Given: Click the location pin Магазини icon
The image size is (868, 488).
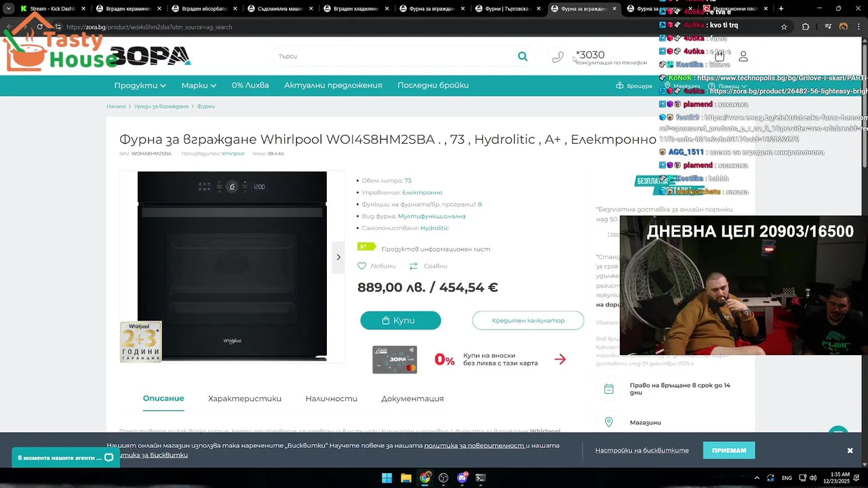Looking at the screenshot, I should pyautogui.click(x=609, y=422).
